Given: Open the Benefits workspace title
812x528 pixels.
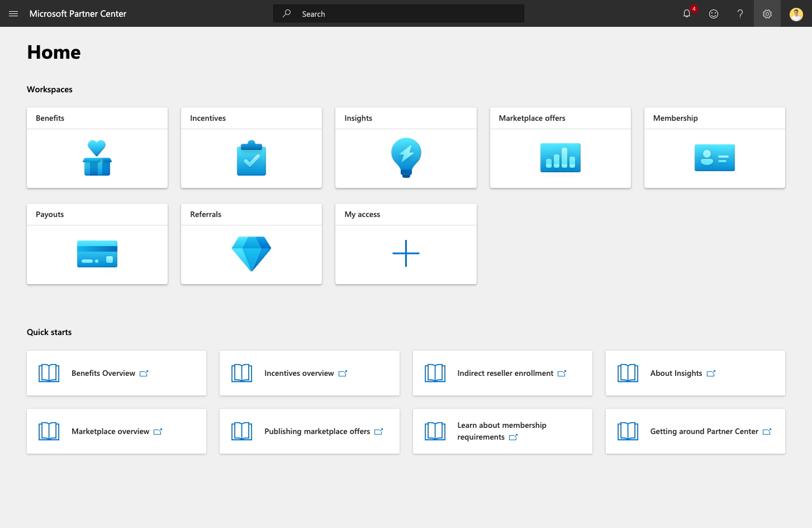Looking at the screenshot, I should pos(50,118).
